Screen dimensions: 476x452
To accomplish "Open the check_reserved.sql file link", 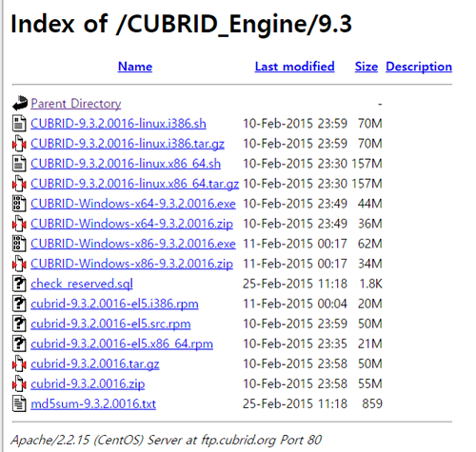I will pyautogui.click(x=82, y=284).
